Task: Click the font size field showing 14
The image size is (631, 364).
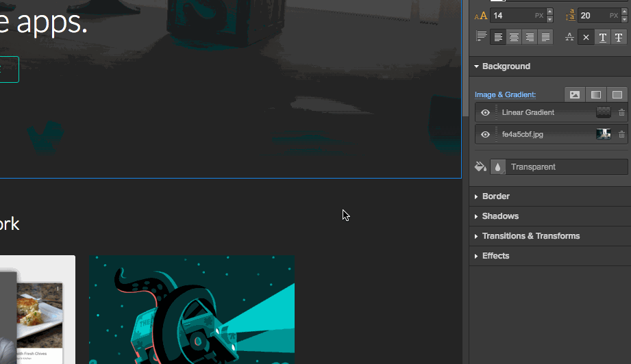Action: (x=510, y=16)
